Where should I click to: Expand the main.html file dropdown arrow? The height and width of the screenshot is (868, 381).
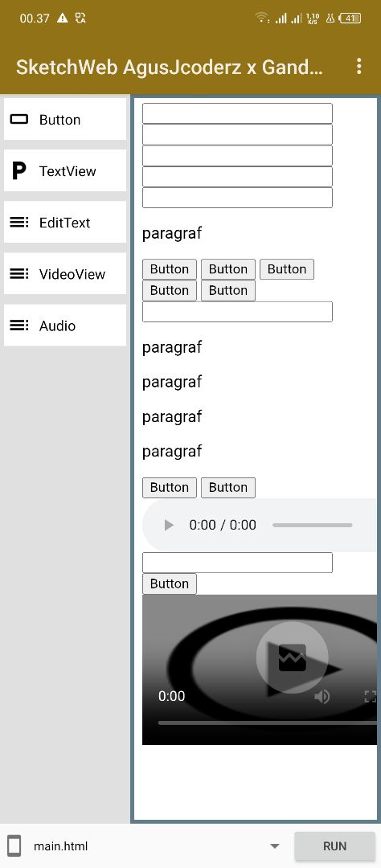pyautogui.click(x=274, y=845)
